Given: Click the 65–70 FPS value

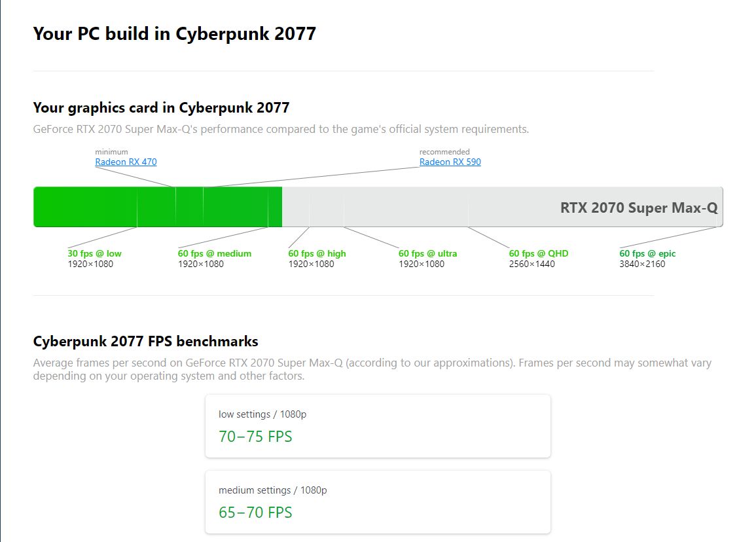Looking at the screenshot, I should pyautogui.click(x=255, y=512).
